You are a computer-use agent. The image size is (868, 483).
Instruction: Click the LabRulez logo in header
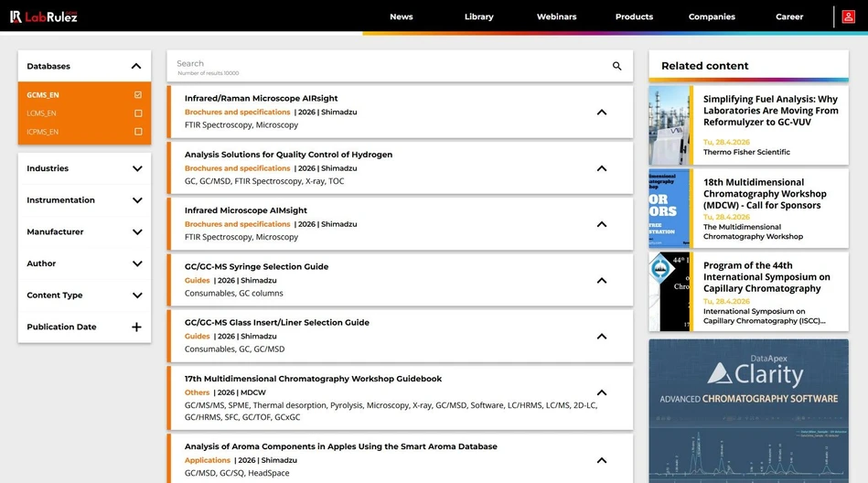click(44, 16)
